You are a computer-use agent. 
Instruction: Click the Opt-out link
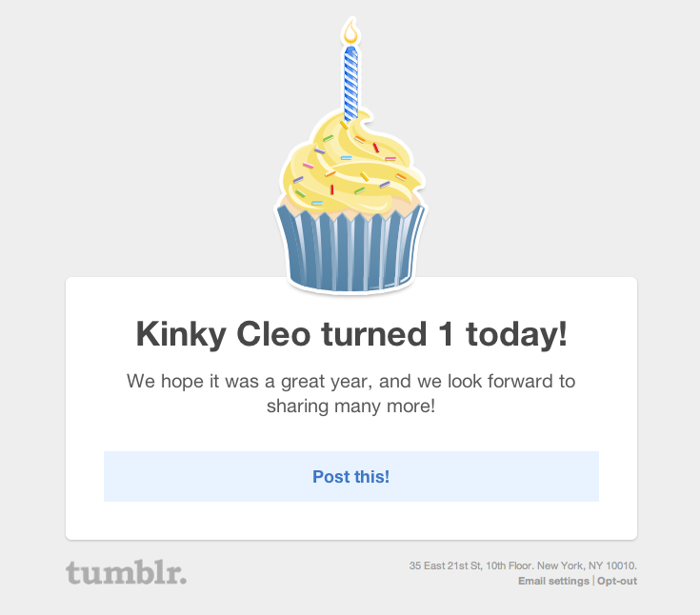pos(617,581)
